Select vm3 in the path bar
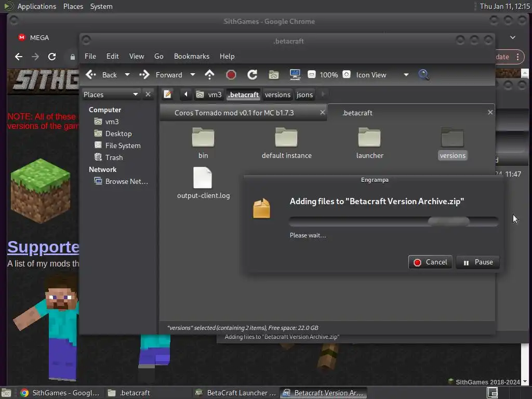Image resolution: width=532 pixels, height=399 pixels. point(209,95)
